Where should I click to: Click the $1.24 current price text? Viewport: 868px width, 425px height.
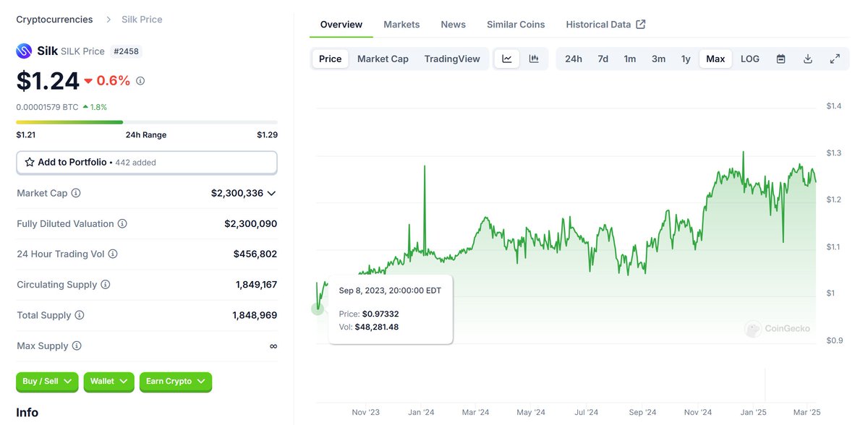pyautogui.click(x=48, y=81)
